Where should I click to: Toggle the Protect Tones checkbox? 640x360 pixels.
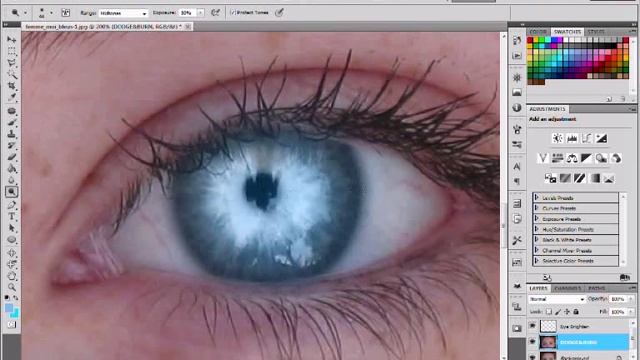233,13
